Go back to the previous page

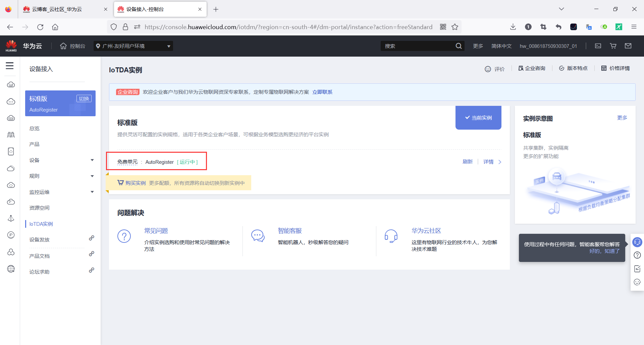click(10, 27)
